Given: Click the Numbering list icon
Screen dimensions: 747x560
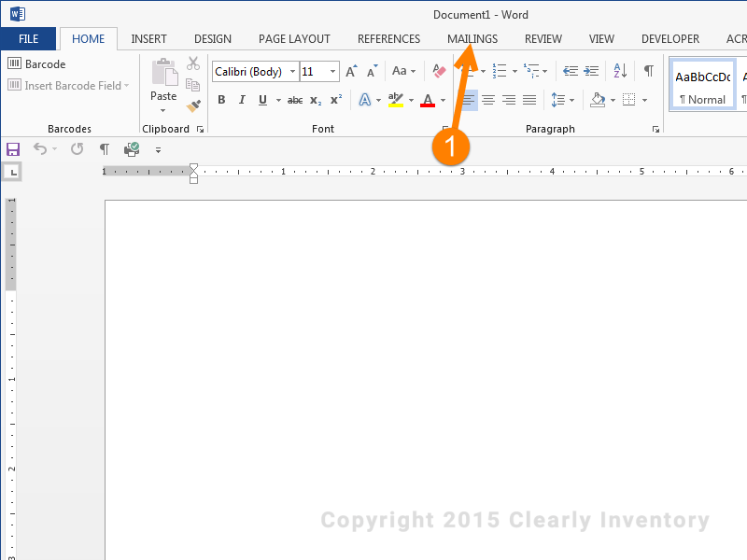Looking at the screenshot, I should click(500, 72).
